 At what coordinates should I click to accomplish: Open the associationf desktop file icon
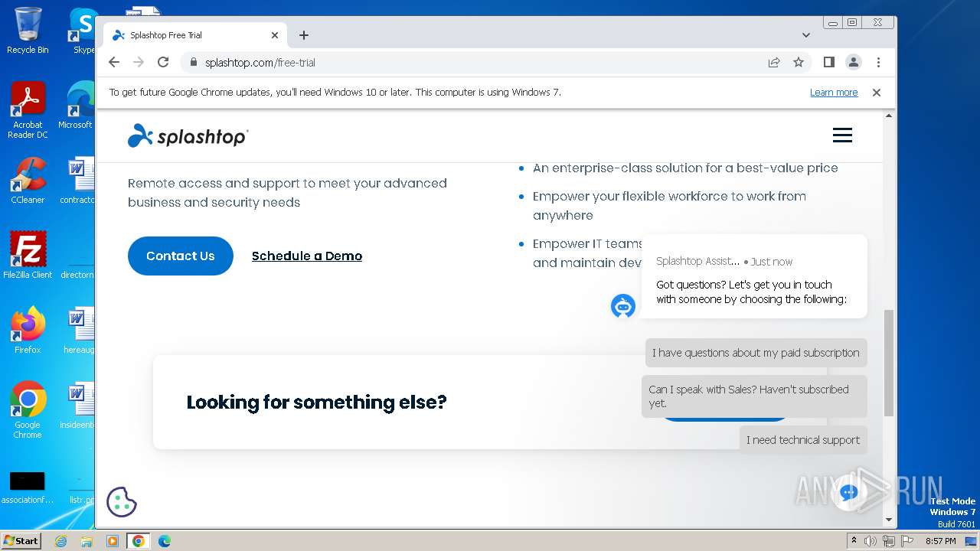pos(28,487)
